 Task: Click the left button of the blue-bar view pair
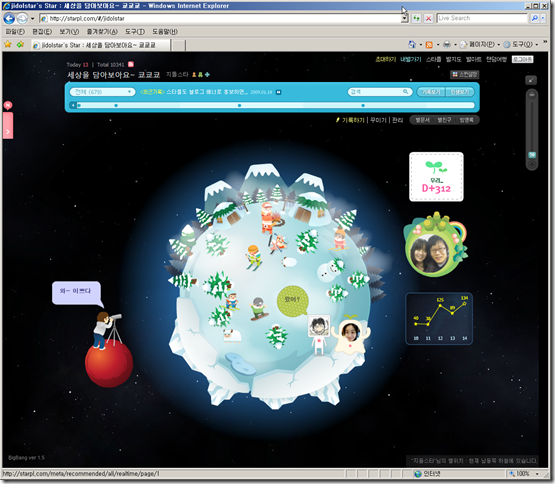pyautogui.click(x=431, y=92)
